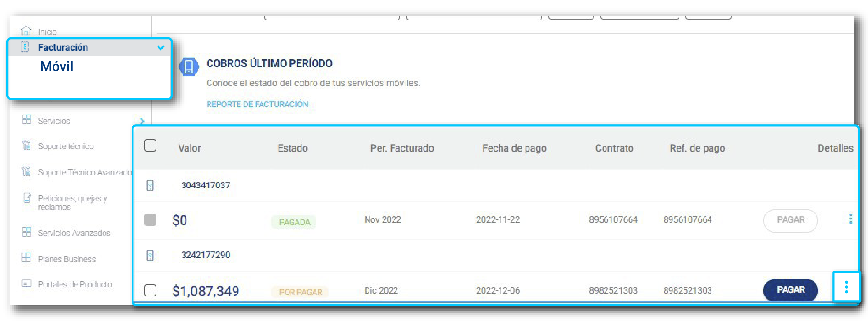Click payment date 2022-11-22
868x321 pixels.
pyautogui.click(x=498, y=220)
